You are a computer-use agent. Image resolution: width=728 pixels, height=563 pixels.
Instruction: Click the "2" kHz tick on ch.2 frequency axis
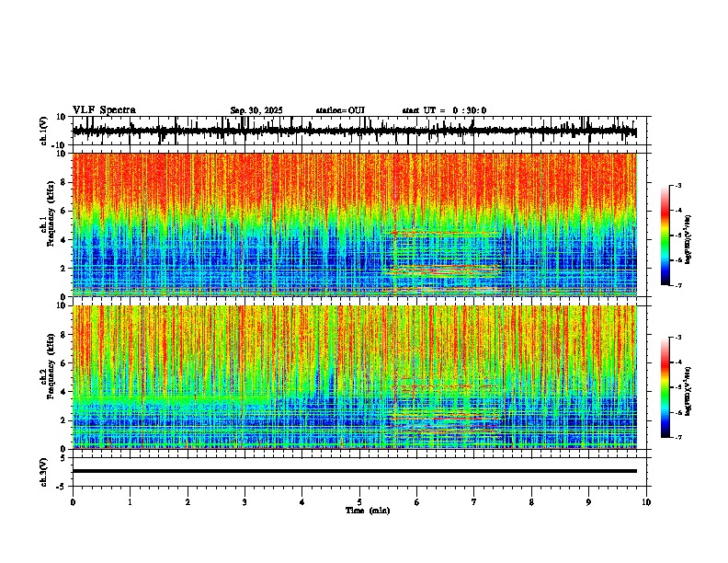(63, 420)
